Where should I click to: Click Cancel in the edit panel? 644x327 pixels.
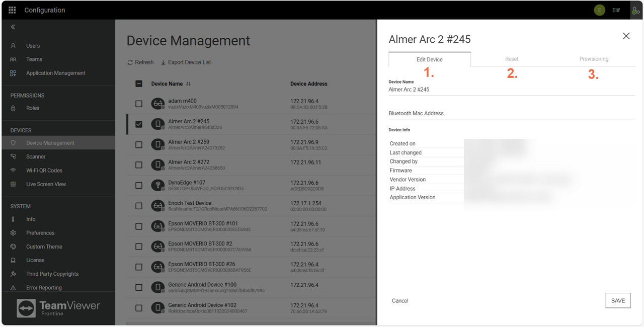pyautogui.click(x=400, y=301)
